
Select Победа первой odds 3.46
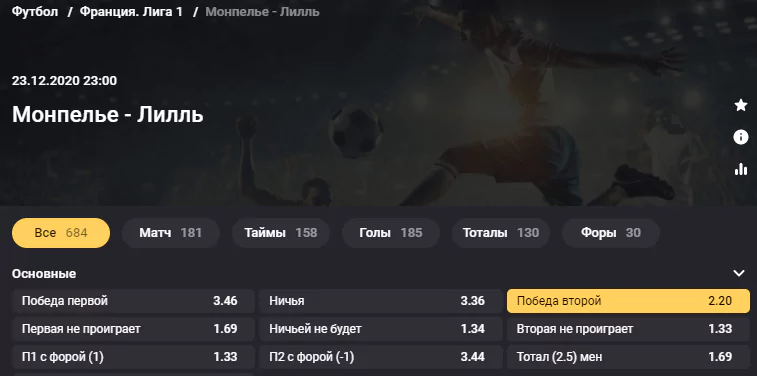(133, 301)
